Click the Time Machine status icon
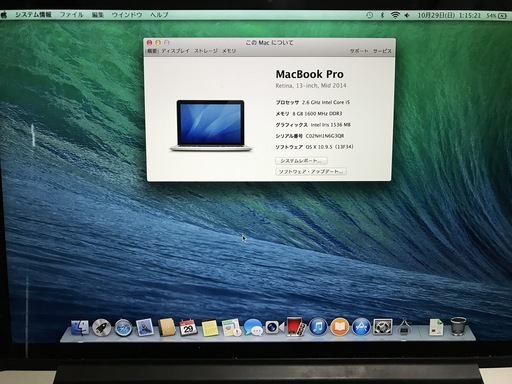The image size is (512, 384). pos(369,15)
